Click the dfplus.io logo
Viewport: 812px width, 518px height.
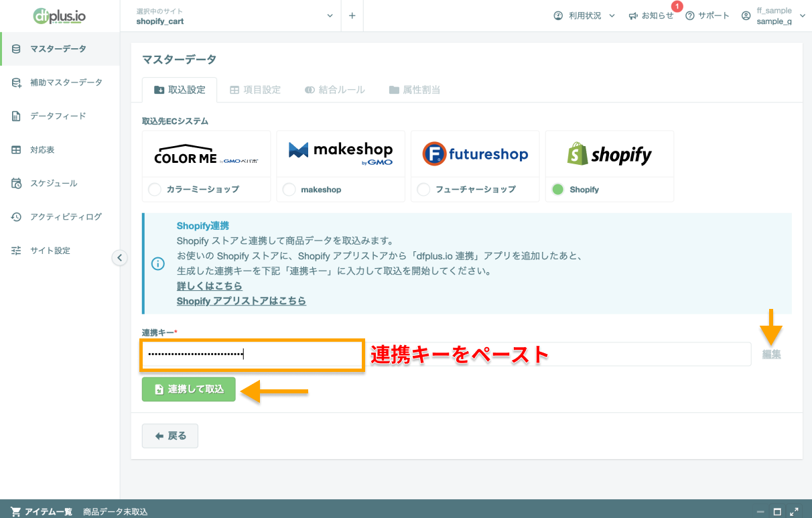pos(59,15)
